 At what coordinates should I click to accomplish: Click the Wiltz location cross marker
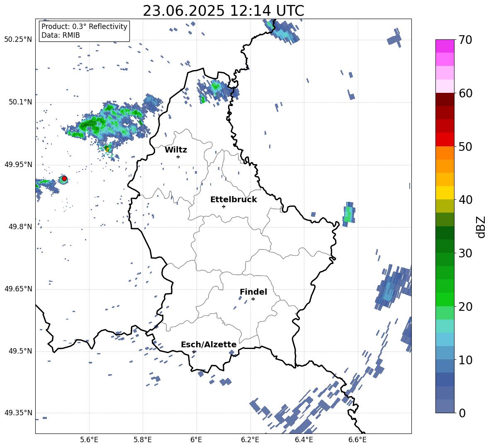click(x=178, y=157)
